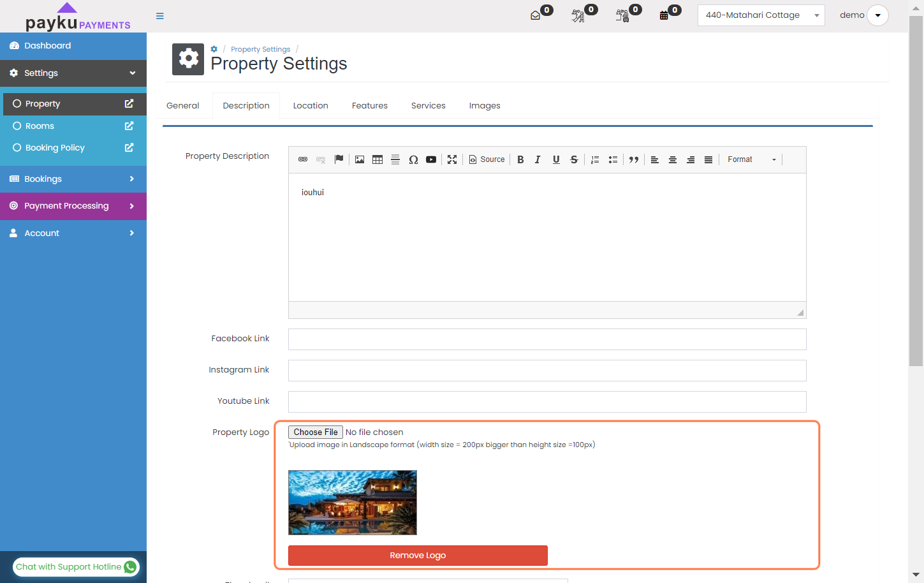The height and width of the screenshot is (583, 924).
Task: Toggle underline formatting
Action: (x=556, y=159)
